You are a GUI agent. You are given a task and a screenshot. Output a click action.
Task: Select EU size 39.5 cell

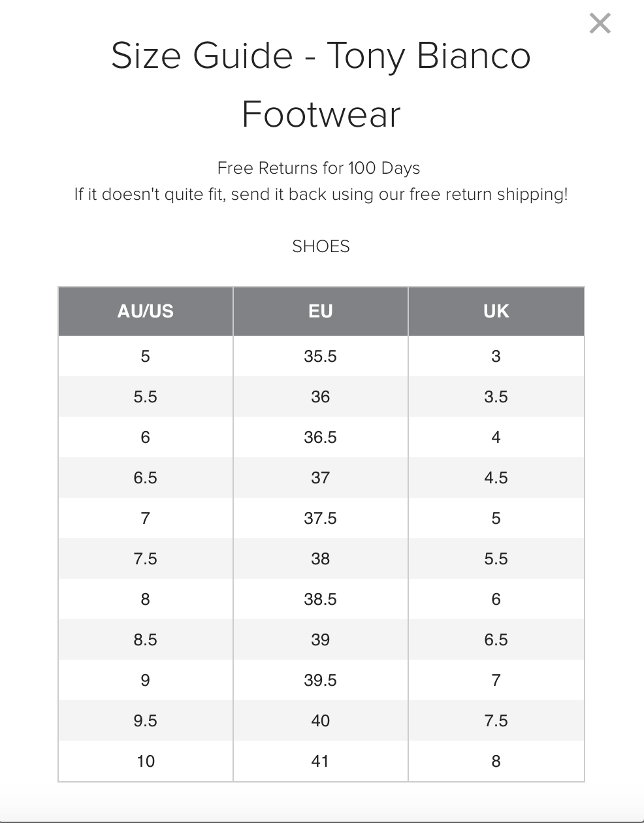(321, 680)
